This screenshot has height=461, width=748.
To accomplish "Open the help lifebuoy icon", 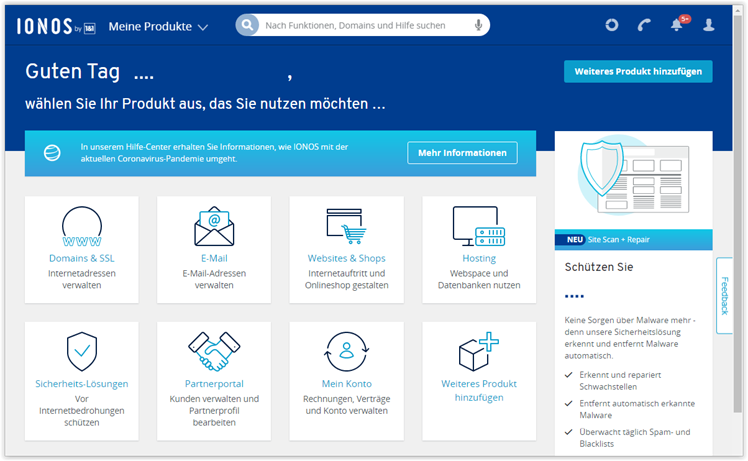I will [x=612, y=25].
